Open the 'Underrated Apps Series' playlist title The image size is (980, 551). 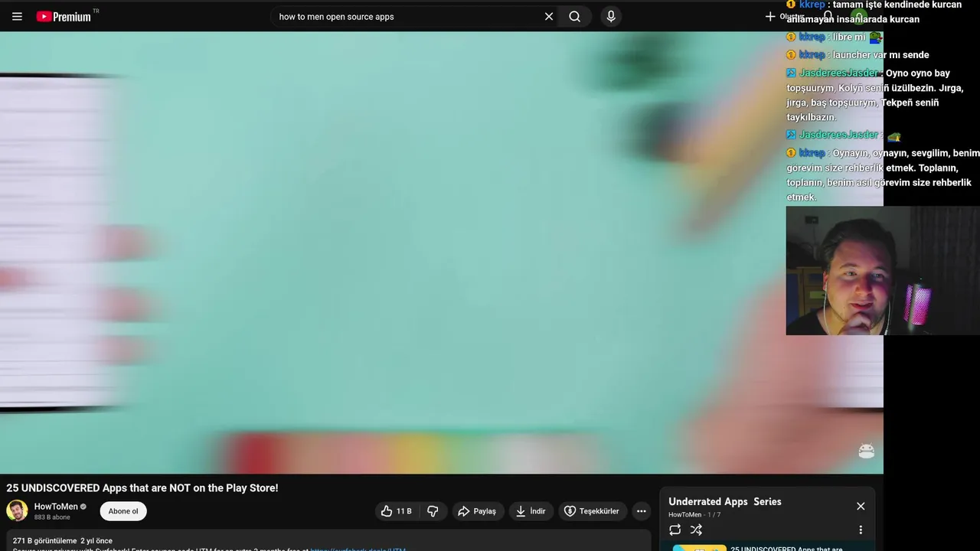click(x=725, y=502)
